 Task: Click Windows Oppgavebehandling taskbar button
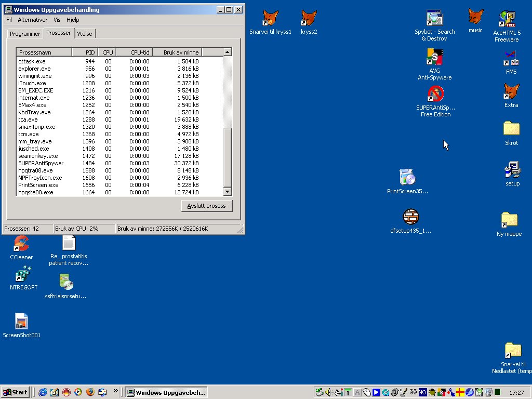click(x=166, y=393)
